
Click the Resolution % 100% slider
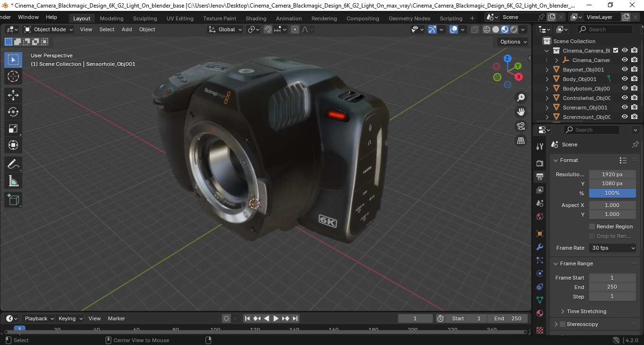point(612,193)
